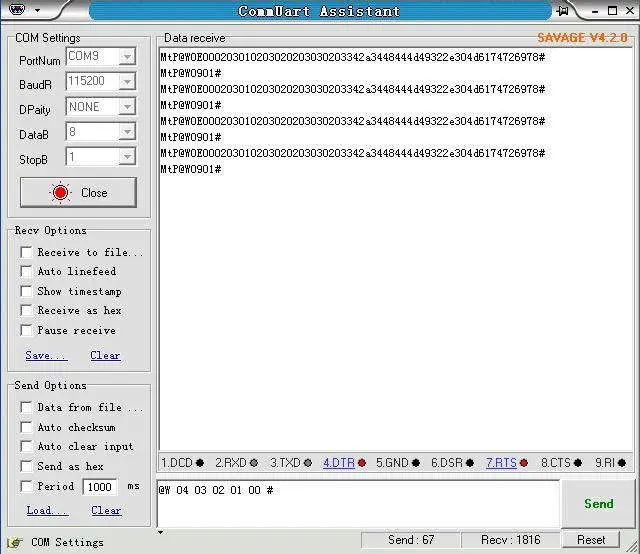Toggle the 4.DTR signal link
The image size is (640, 554).
click(x=339, y=463)
